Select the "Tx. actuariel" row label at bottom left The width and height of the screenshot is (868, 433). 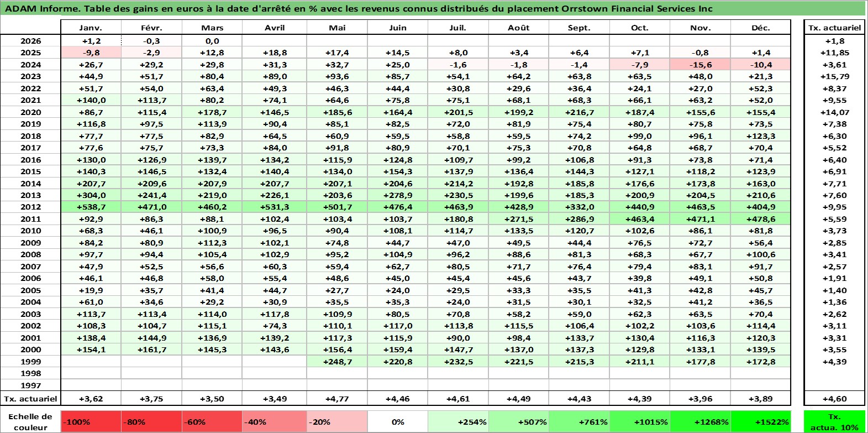tap(30, 399)
